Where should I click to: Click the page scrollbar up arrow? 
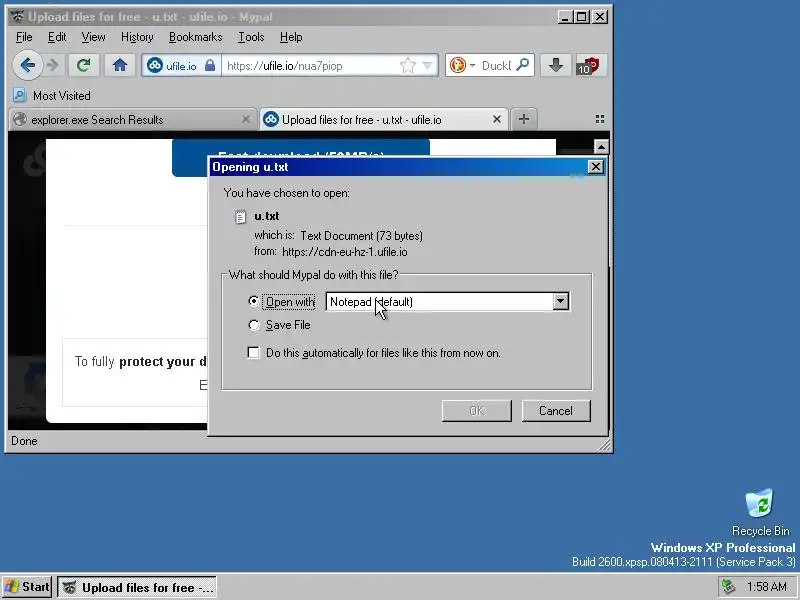(x=601, y=147)
